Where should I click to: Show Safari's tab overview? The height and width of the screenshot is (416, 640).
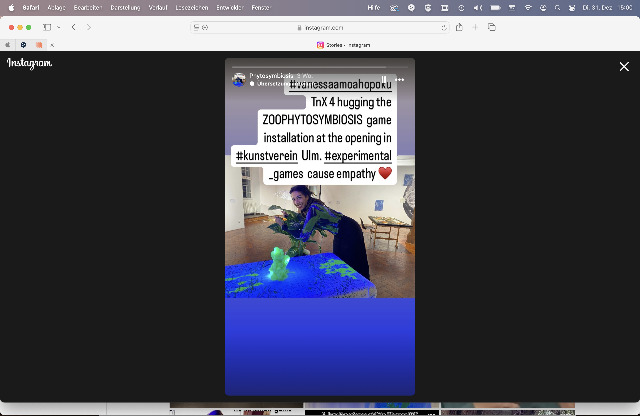tap(491, 27)
